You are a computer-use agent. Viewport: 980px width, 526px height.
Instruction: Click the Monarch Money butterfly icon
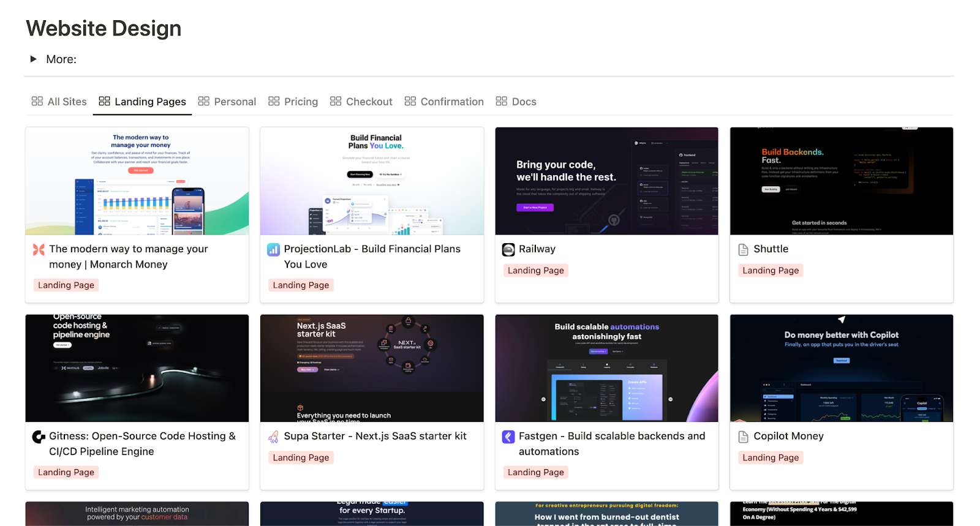(x=39, y=249)
